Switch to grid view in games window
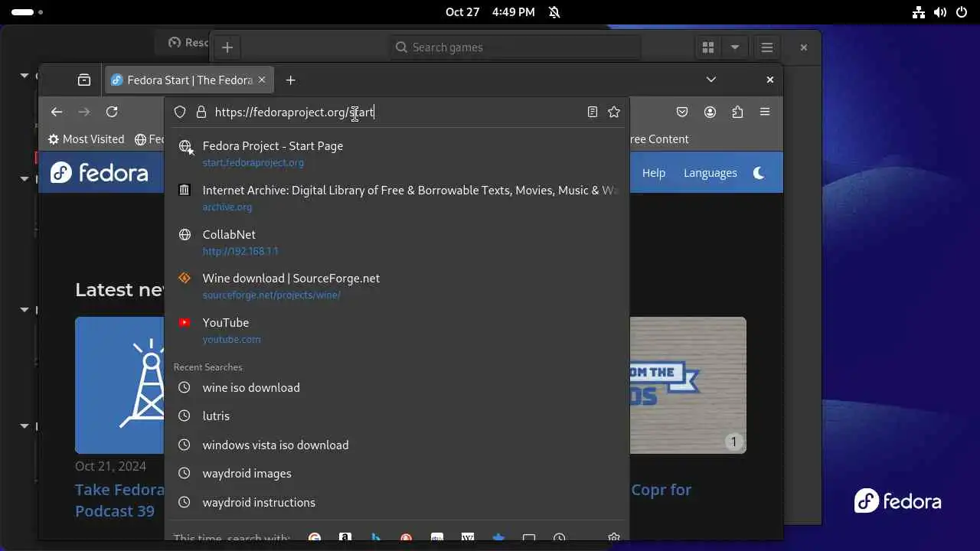The width and height of the screenshot is (980, 551). (x=708, y=47)
